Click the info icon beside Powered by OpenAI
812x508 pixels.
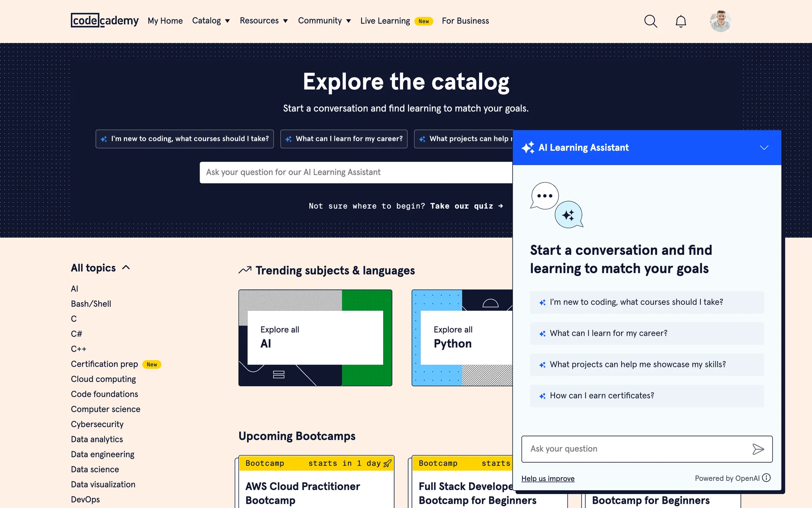click(766, 478)
